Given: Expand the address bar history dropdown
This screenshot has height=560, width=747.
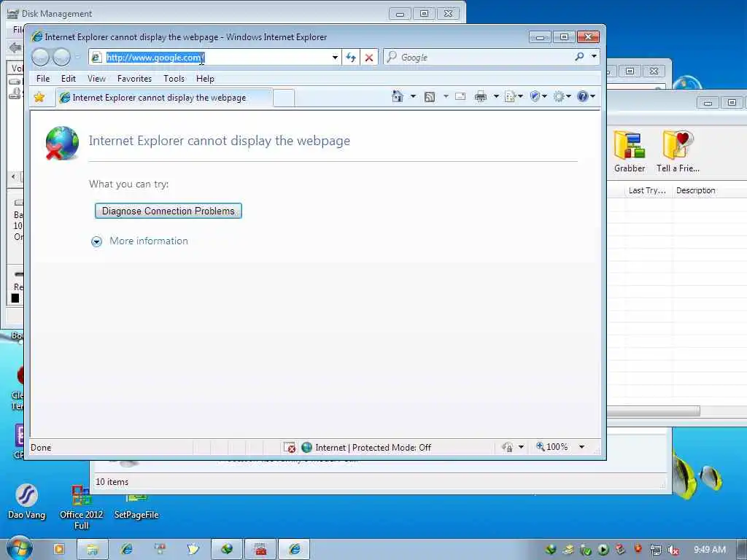Looking at the screenshot, I should [x=335, y=58].
